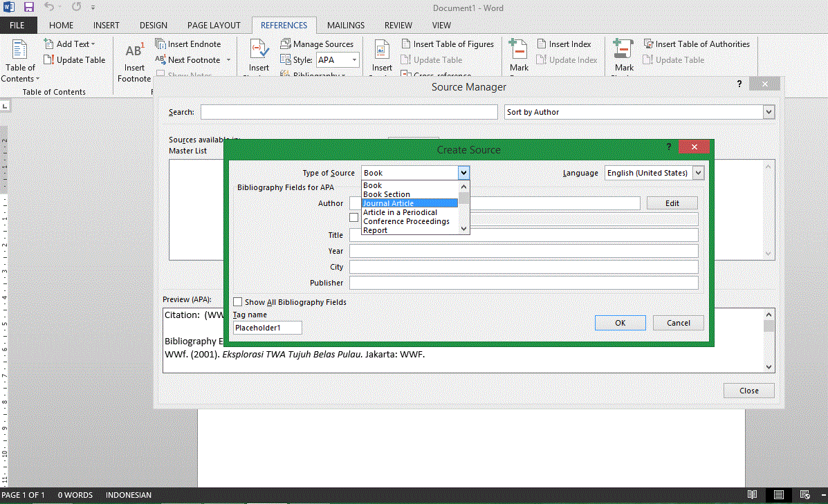Close the Create Source dialog
The width and height of the screenshot is (828, 504).
(694, 147)
